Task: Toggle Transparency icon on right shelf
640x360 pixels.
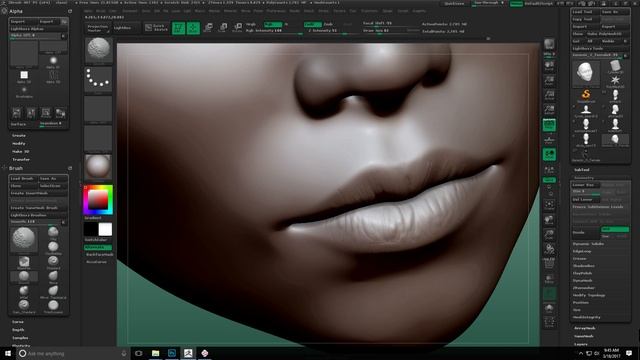Action: [549, 279]
